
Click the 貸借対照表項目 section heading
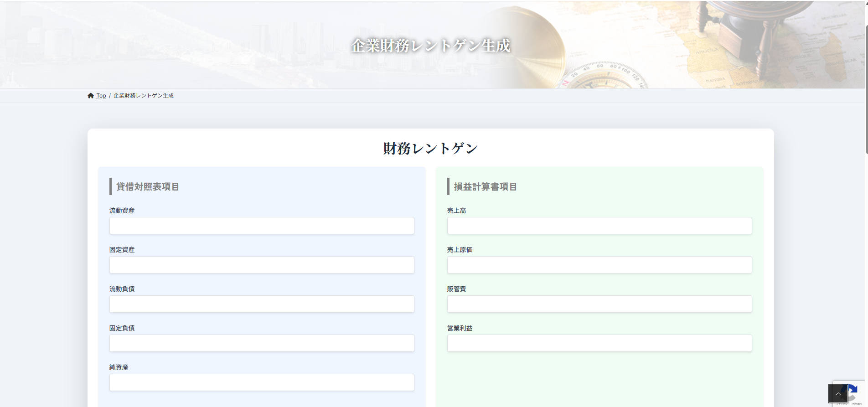point(147,187)
